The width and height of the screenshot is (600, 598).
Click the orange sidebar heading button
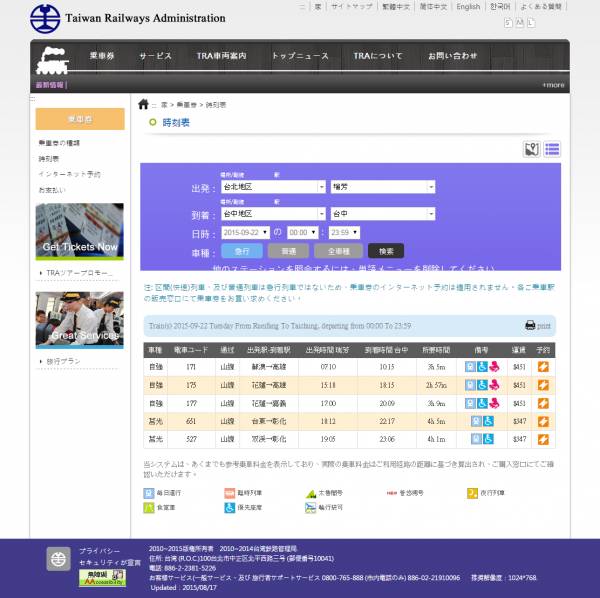click(80, 119)
